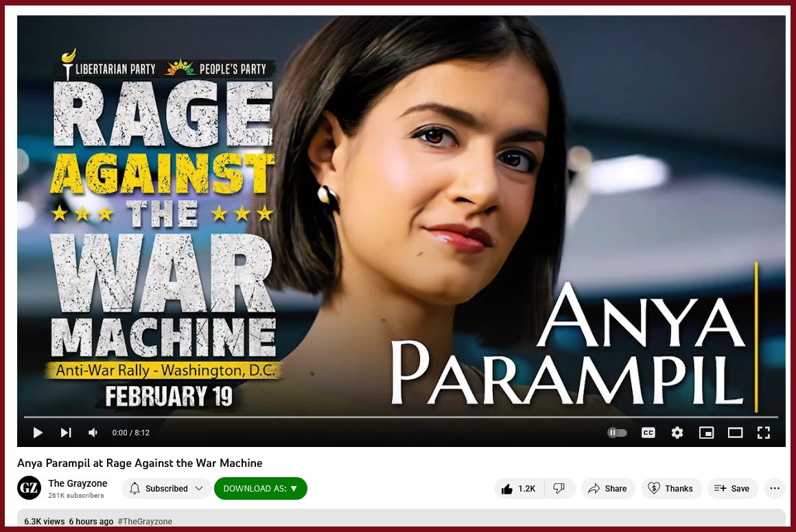Open the more actions ellipsis menu

tap(775, 488)
